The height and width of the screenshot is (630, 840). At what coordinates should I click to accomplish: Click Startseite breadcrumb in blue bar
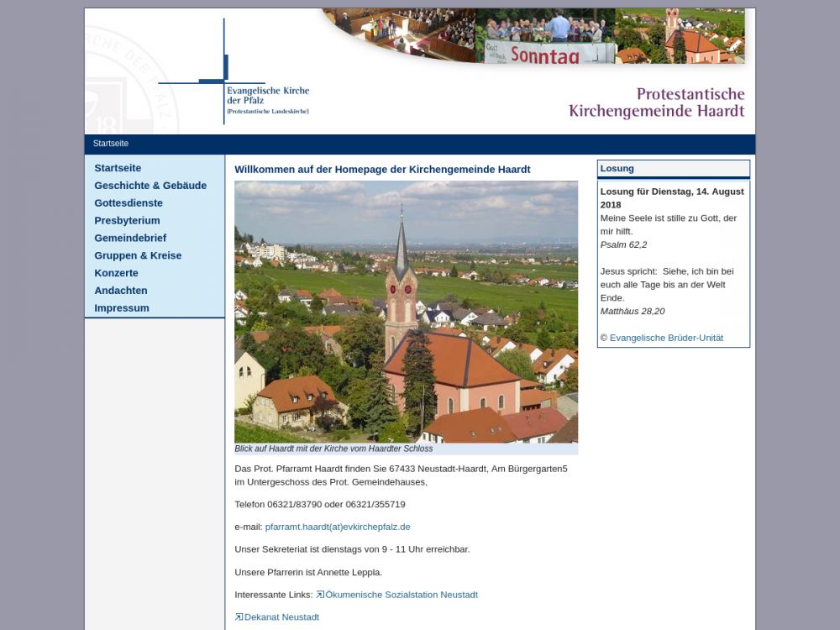coord(111,144)
